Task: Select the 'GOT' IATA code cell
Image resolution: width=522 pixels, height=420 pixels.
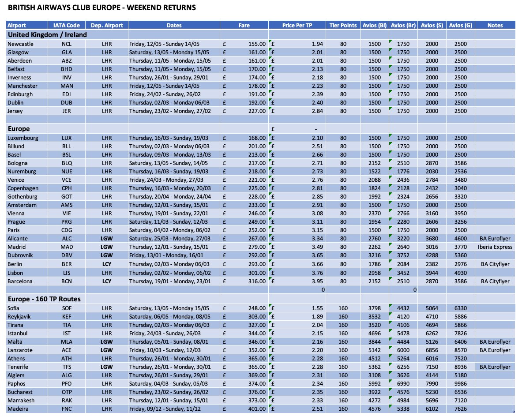Action: click(67, 197)
